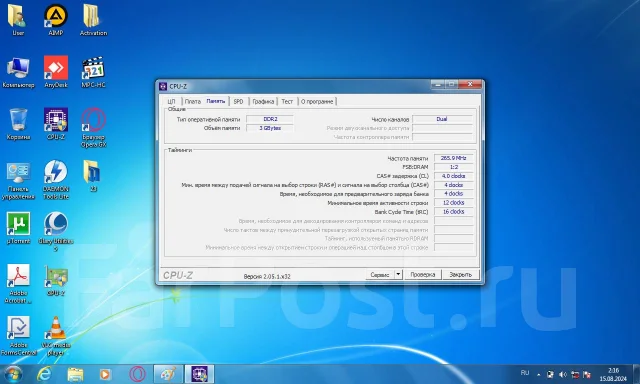Click the Сервис button
Image resolution: width=640 pixels, height=384 pixels.
pyautogui.click(x=380, y=275)
